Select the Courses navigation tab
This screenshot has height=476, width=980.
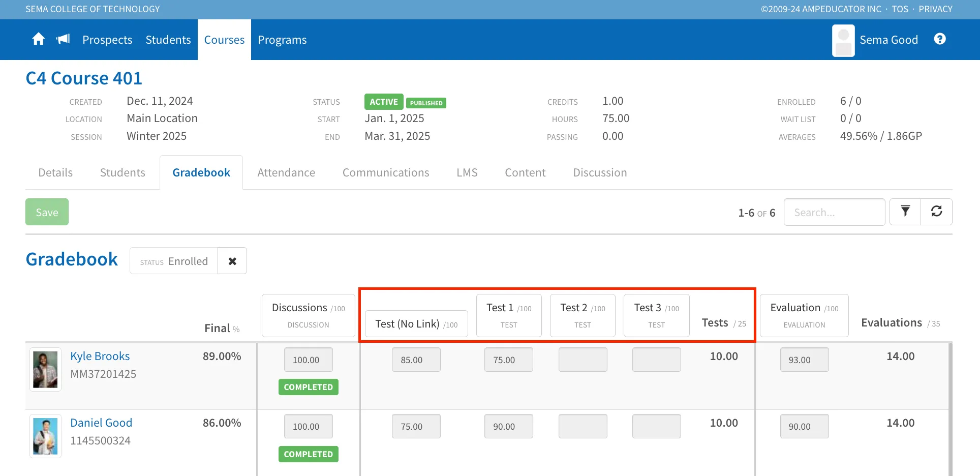click(224, 40)
